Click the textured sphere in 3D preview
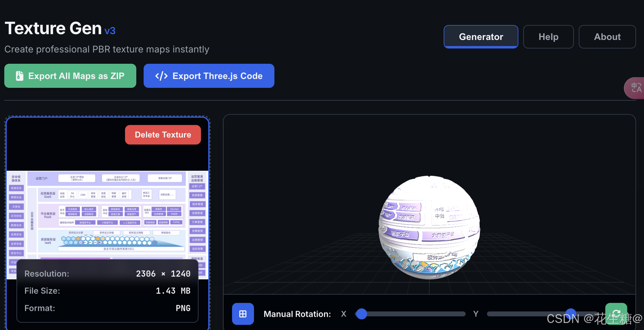The image size is (644, 330). 429,227
